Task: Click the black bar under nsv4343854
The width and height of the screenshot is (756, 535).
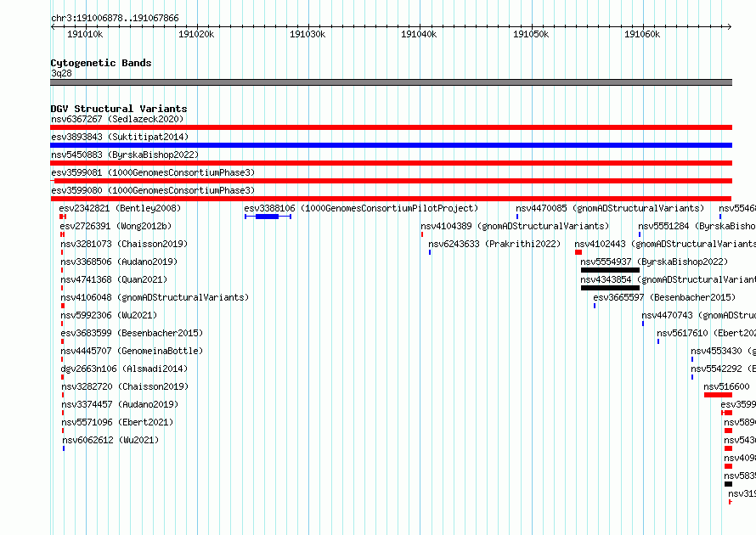Action: 610,288
